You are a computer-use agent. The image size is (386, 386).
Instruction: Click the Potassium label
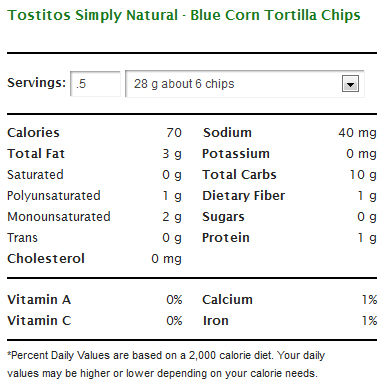tap(236, 154)
